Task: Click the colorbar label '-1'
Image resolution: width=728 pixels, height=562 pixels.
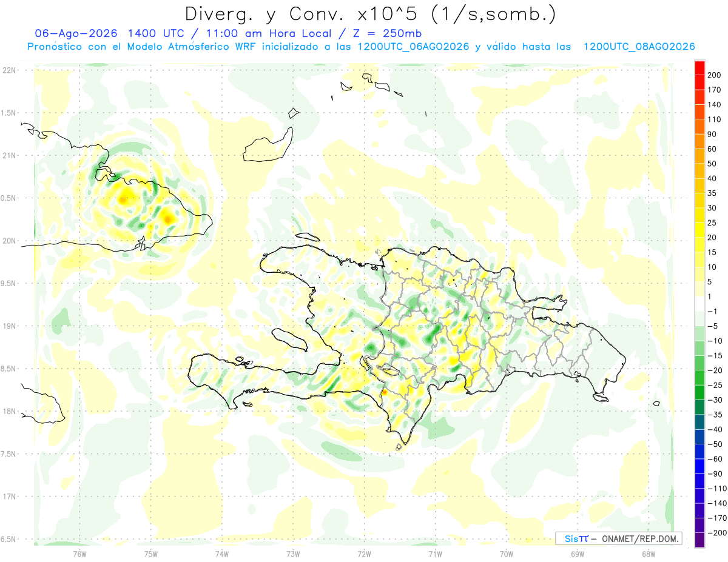Action: click(712, 311)
